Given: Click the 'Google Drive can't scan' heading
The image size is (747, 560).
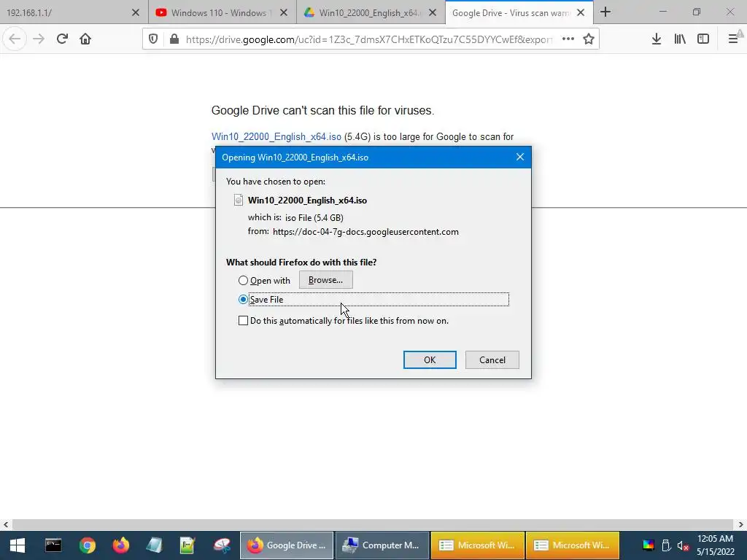Looking at the screenshot, I should point(322,111).
